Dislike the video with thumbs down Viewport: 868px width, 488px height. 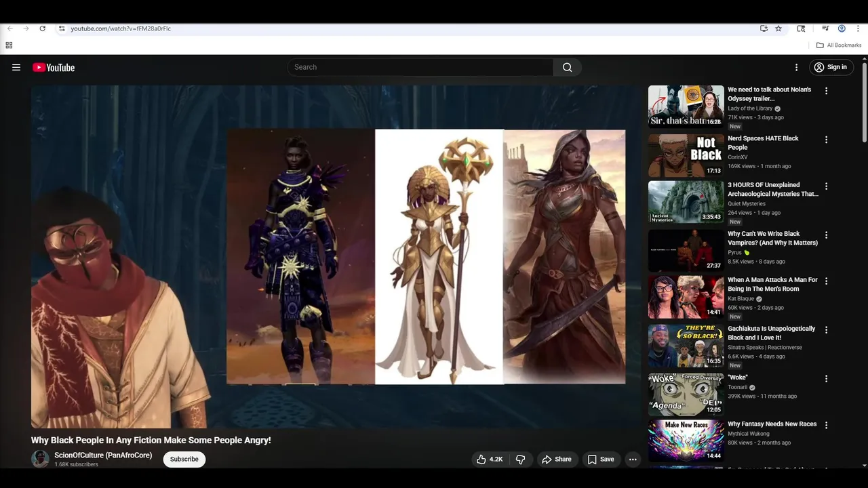point(521,460)
